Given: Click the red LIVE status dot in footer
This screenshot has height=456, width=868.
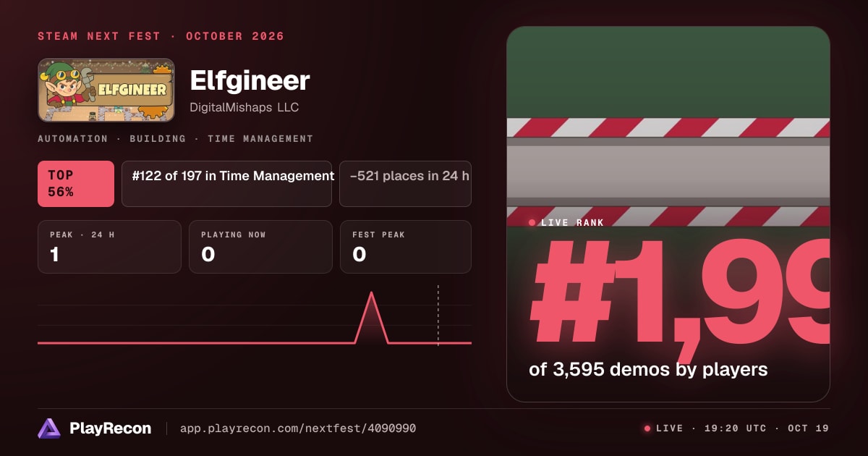Looking at the screenshot, I should pos(647,428).
